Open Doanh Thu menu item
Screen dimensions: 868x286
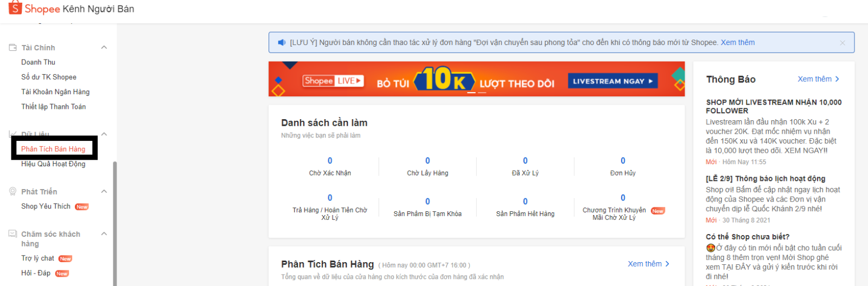[x=38, y=62]
